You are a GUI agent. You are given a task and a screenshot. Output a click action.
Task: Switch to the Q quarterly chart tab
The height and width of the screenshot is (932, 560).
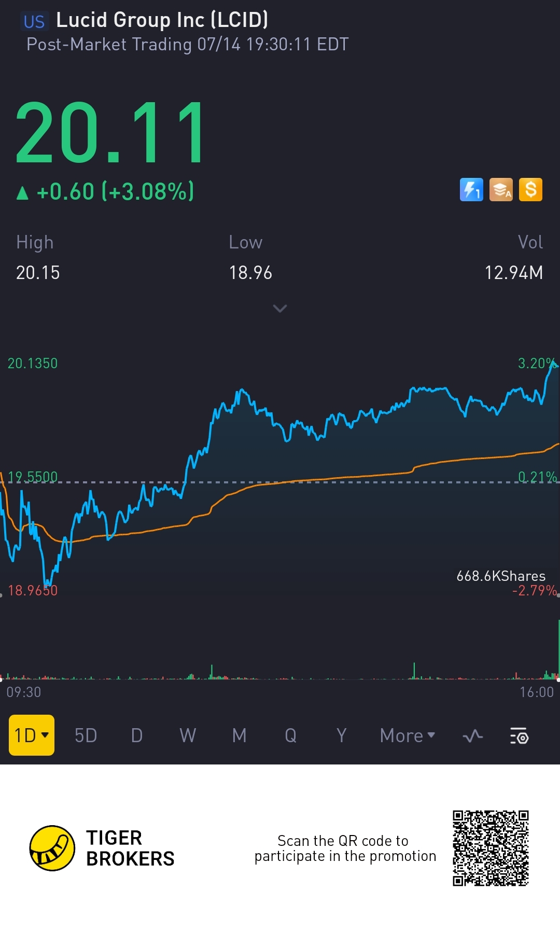point(290,735)
